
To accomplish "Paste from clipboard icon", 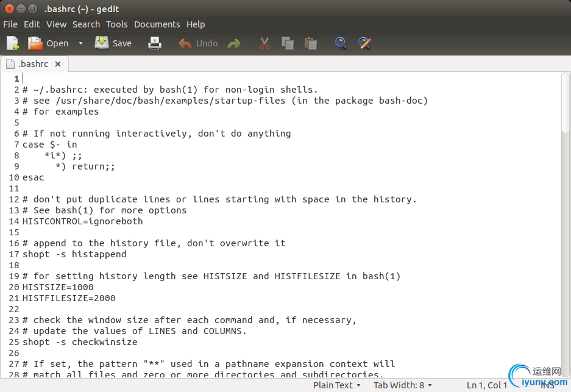I will click(x=310, y=43).
